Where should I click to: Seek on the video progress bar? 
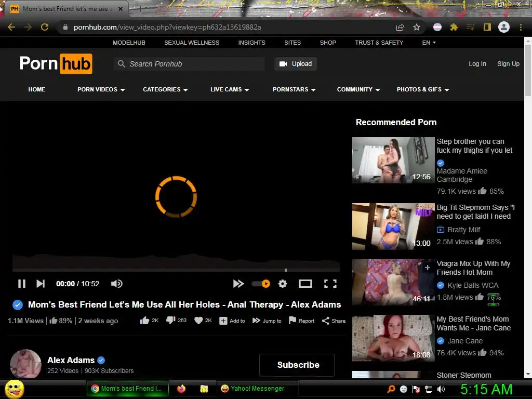pos(176,270)
